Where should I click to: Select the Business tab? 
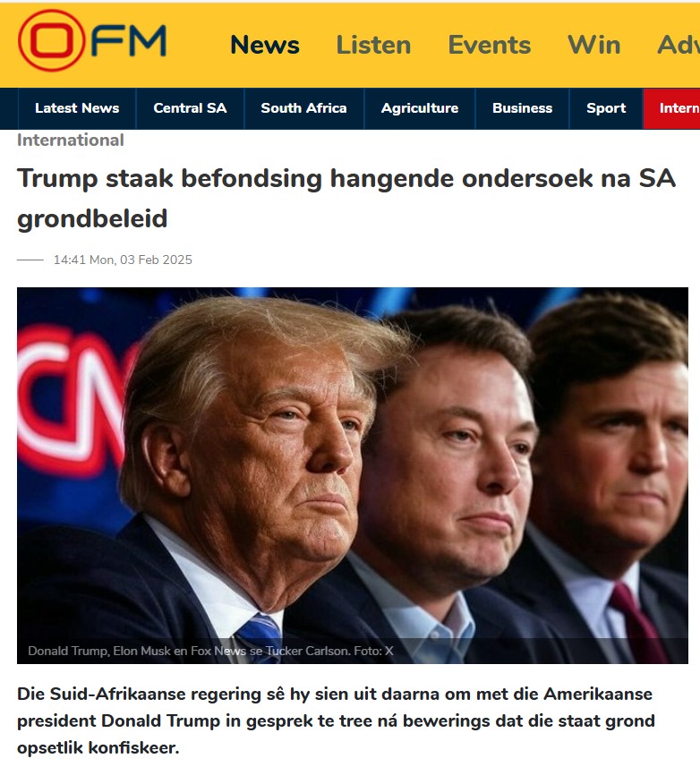(x=523, y=108)
